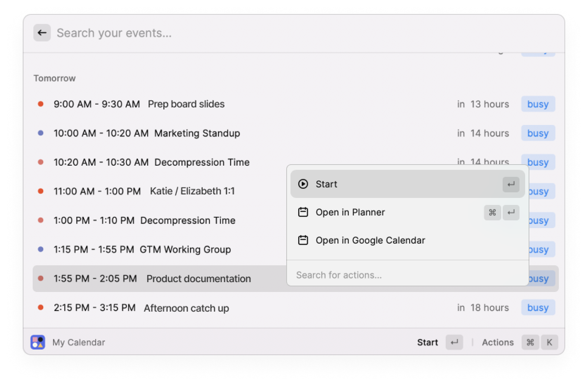Image resolution: width=588 pixels, height=386 pixels.
Task: Click the red dot beside Afternoon catch up
Action: click(x=41, y=307)
